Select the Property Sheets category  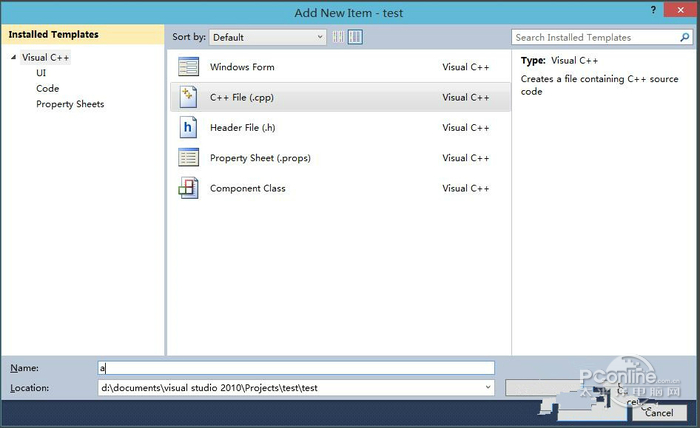tap(70, 104)
